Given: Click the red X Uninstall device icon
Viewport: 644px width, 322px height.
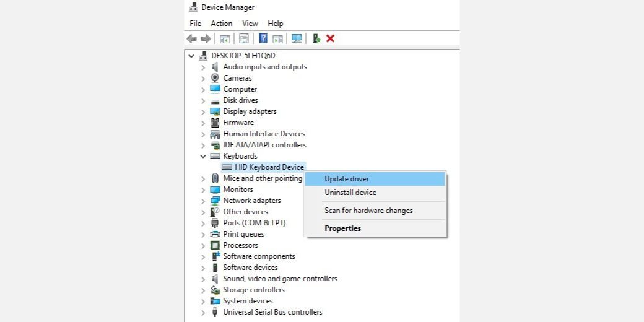Looking at the screenshot, I should (331, 38).
